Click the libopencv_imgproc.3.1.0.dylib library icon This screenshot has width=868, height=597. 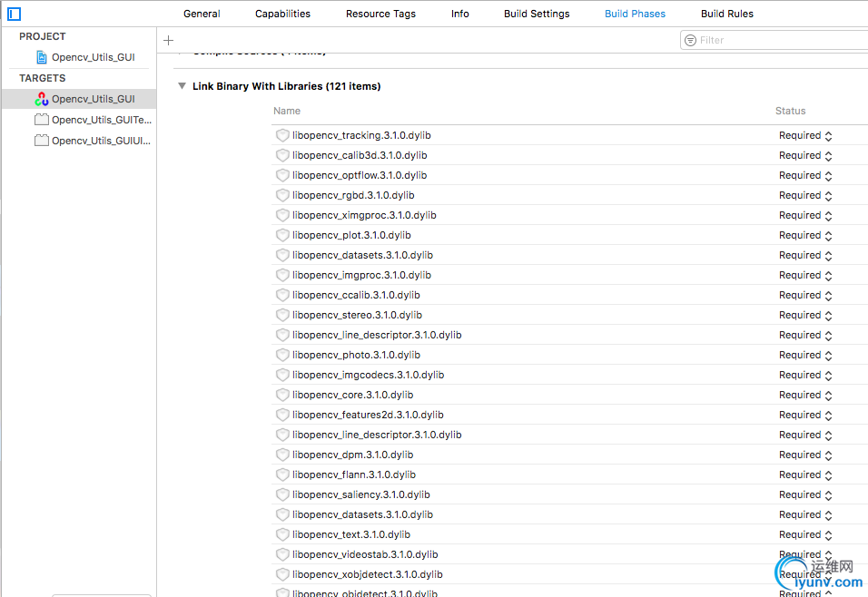point(282,275)
